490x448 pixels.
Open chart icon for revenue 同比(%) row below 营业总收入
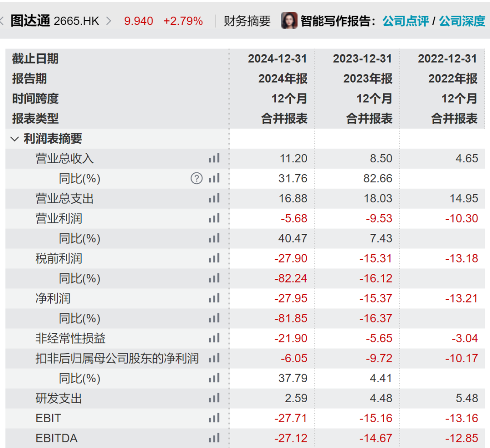[x=214, y=178]
